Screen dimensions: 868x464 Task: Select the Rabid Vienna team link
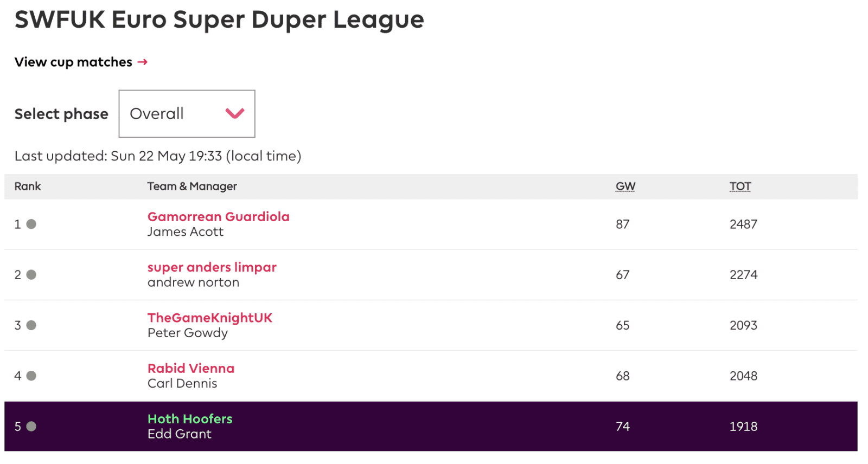tap(191, 369)
